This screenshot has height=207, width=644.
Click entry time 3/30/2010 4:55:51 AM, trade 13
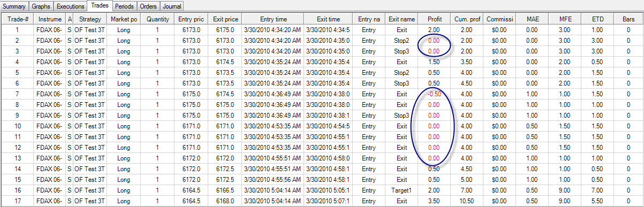(x=272, y=158)
